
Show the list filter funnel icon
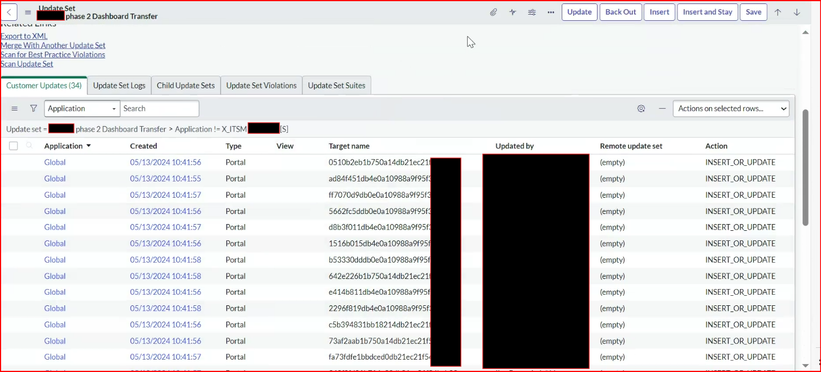(34, 108)
